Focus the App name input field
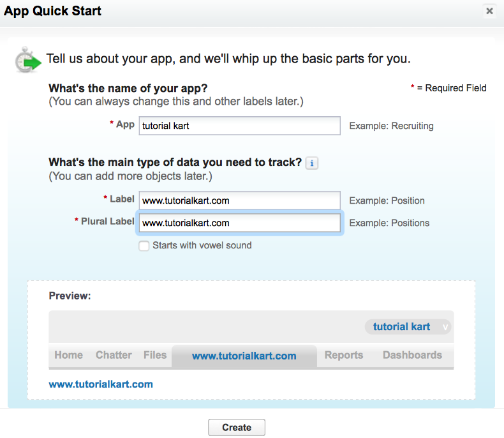 (x=239, y=126)
